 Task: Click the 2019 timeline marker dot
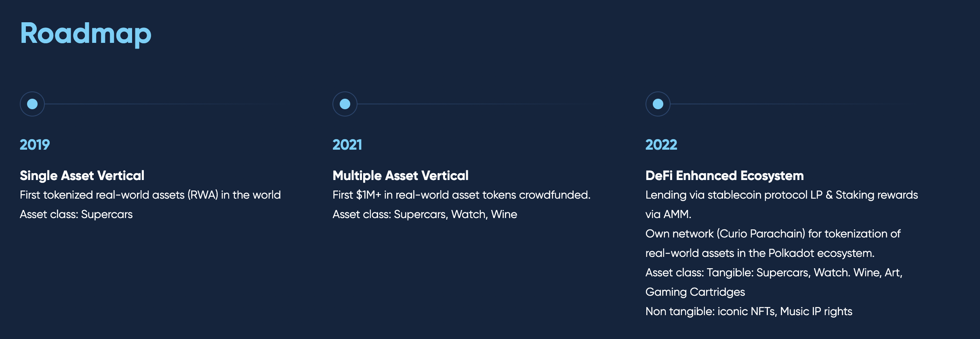pyautogui.click(x=32, y=104)
